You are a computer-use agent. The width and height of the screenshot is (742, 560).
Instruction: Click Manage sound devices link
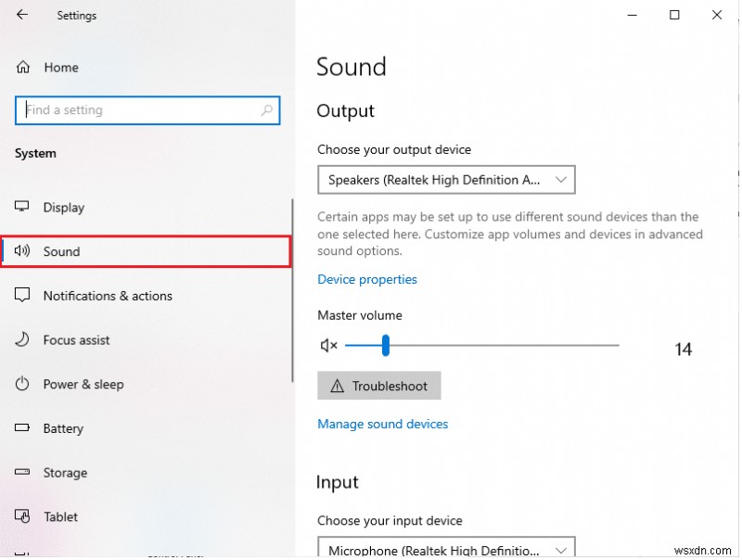(383, 424)
